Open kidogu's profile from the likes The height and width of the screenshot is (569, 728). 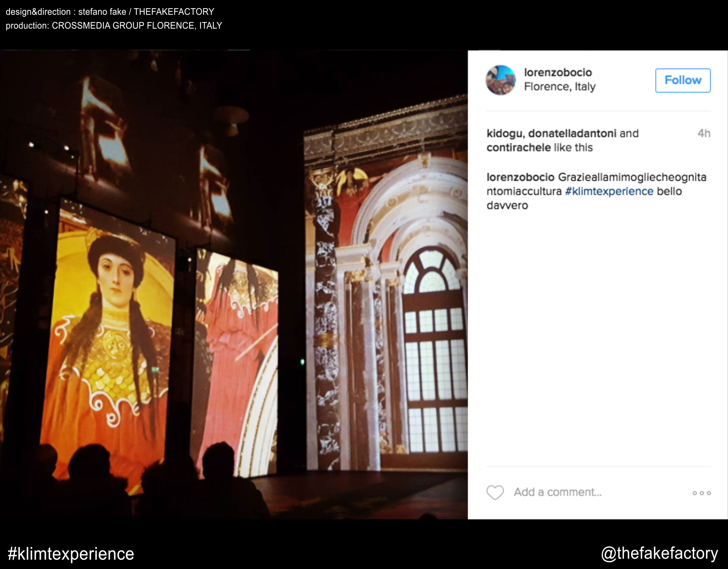504,134
